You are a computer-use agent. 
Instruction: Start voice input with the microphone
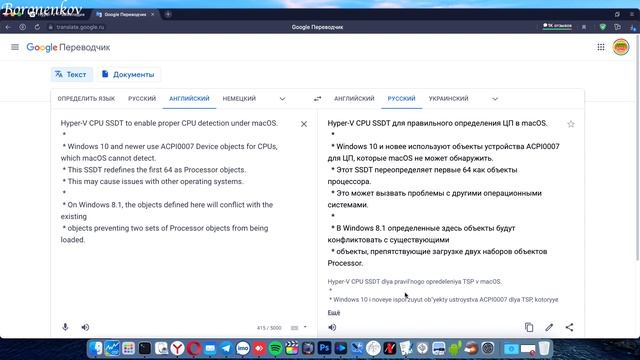tap(65, 327)
